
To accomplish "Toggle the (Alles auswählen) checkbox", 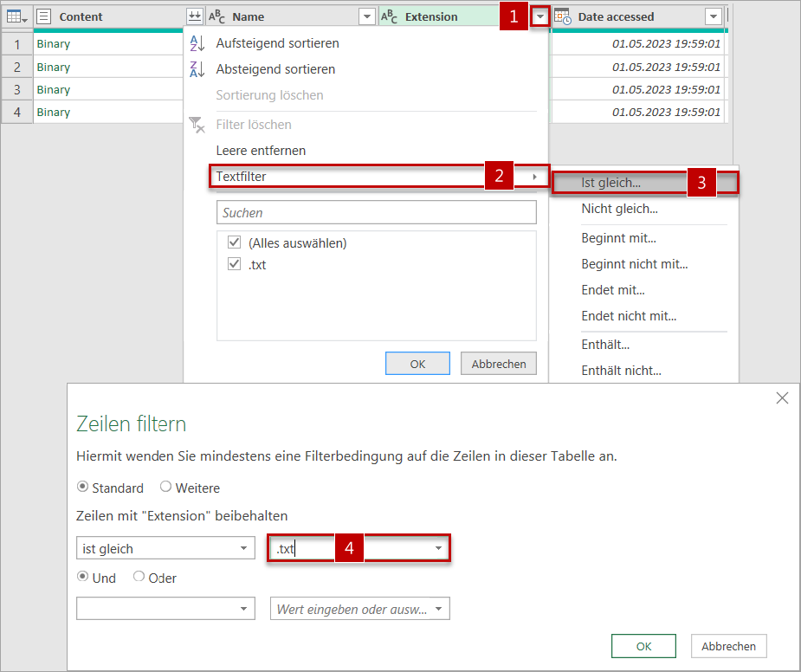I will point(234,242).
